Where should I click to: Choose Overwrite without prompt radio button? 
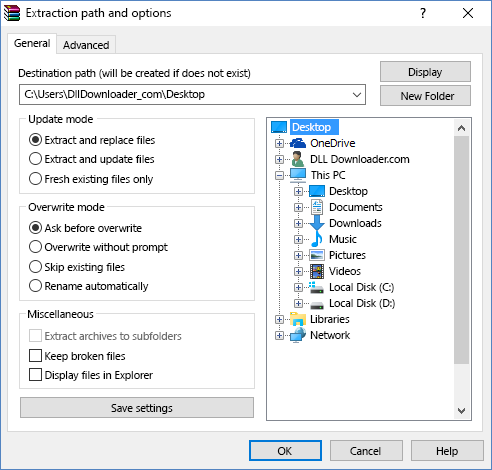[x=35, y=247]
